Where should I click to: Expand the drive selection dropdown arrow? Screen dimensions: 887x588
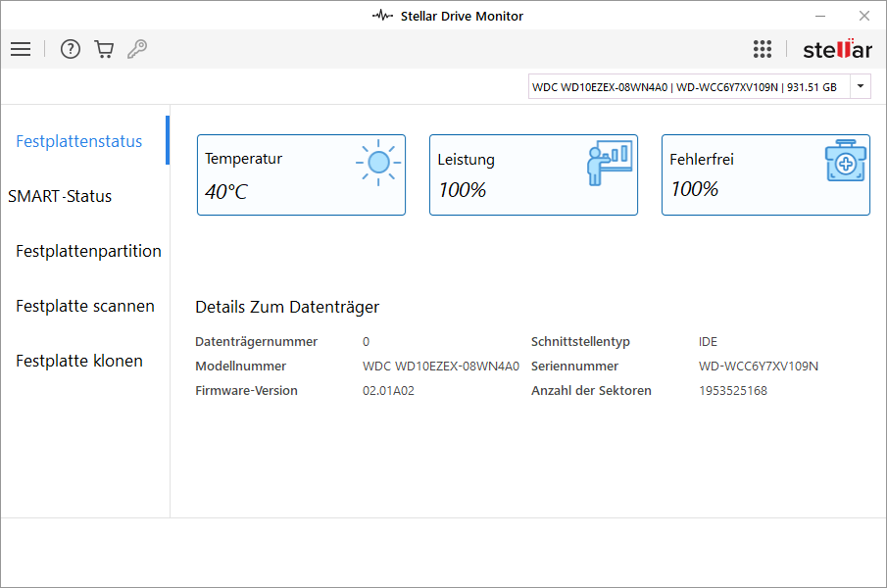[x=861, y=86]
